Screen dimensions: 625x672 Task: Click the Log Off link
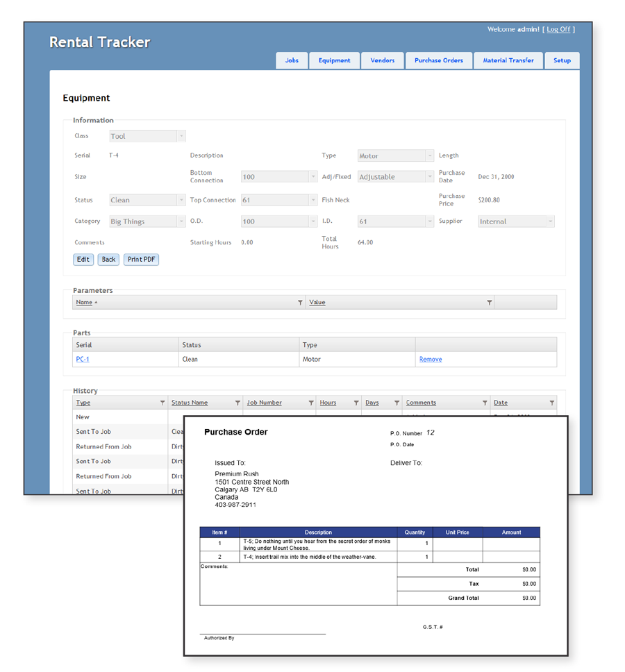point(558,30)
